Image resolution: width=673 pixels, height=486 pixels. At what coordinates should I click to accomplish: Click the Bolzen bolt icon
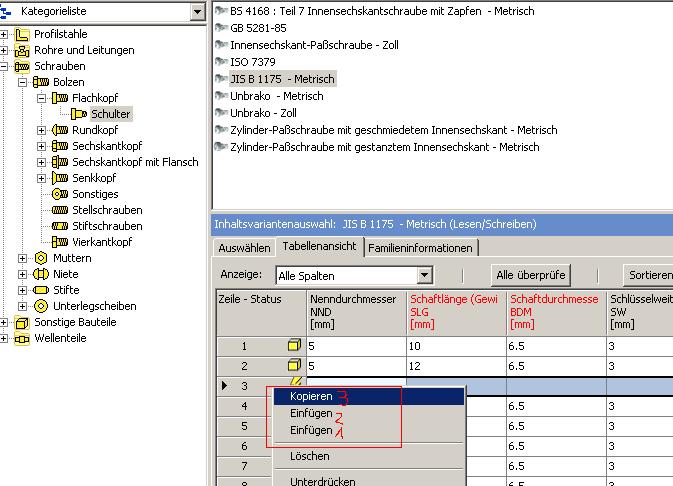click(x=41, y=82)
